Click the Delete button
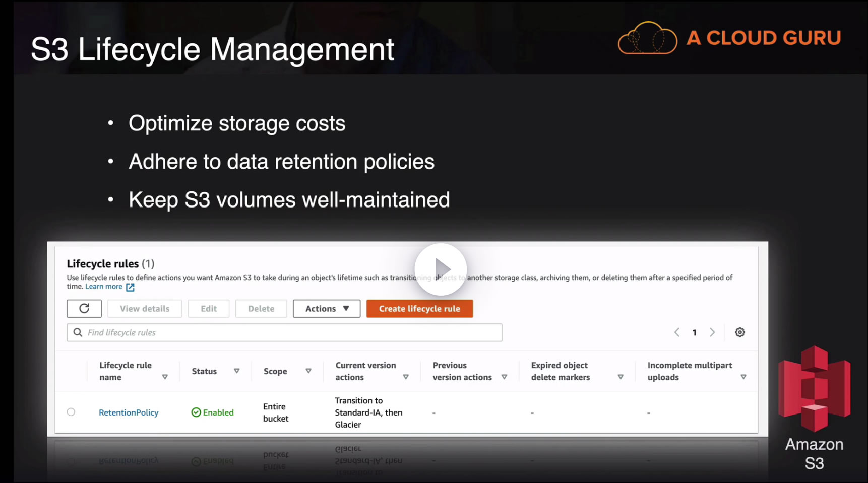The width and height of the screenshot is (868, 483). [x=261, y=308]
